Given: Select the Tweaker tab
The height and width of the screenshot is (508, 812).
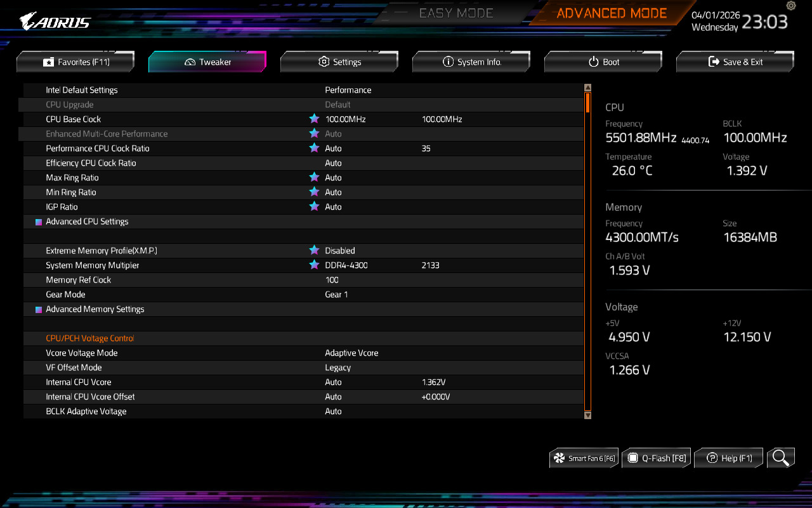Looking at the screenshot, I should (x=207, y=62).
